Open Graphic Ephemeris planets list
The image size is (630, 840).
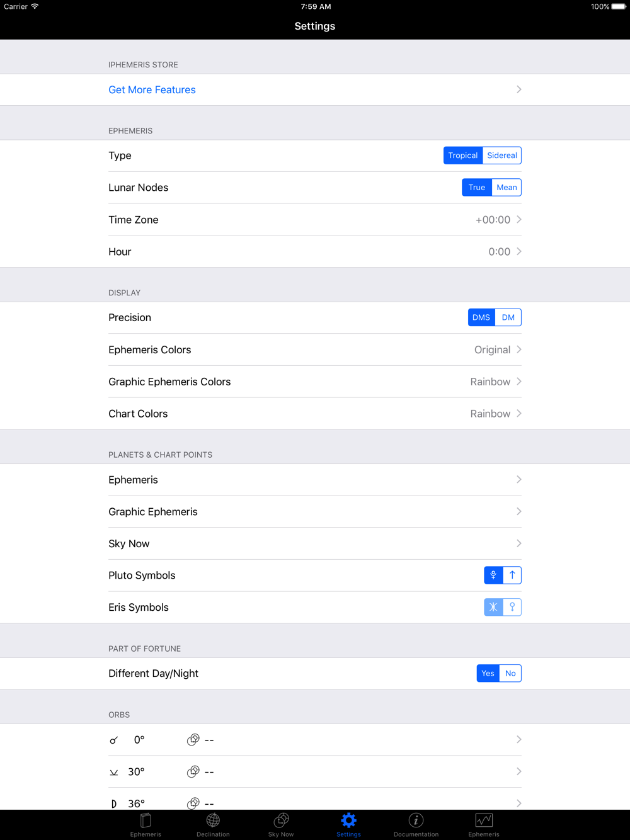tap(315, 512)
